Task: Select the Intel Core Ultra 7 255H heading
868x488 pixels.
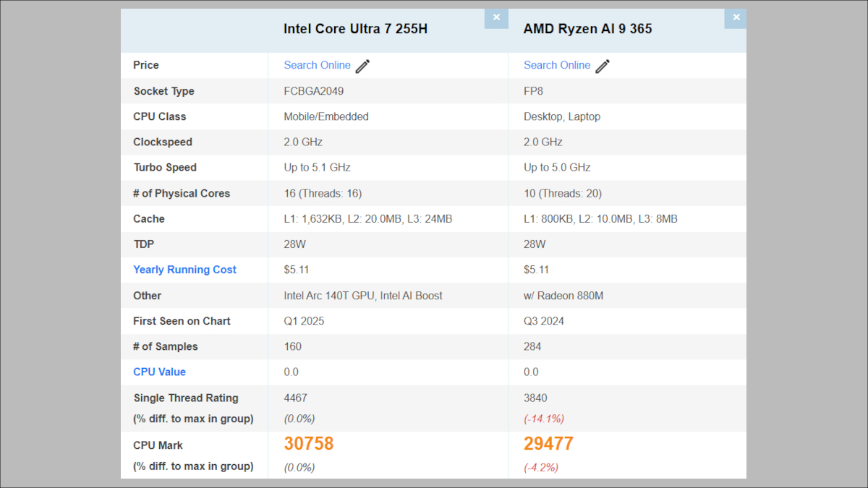Action: (355, 29)
